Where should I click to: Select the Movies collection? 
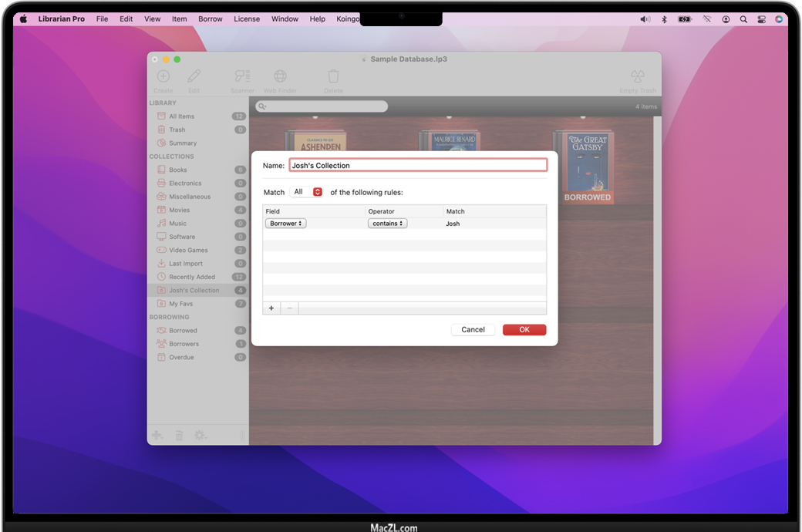pyautogui.click(x=197, y=210)
